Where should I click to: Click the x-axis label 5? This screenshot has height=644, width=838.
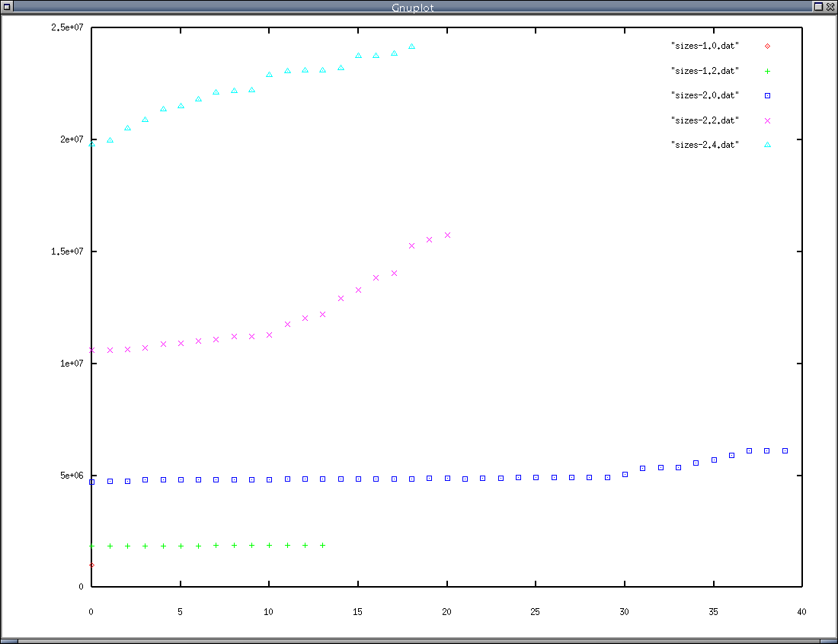[180, 612]
